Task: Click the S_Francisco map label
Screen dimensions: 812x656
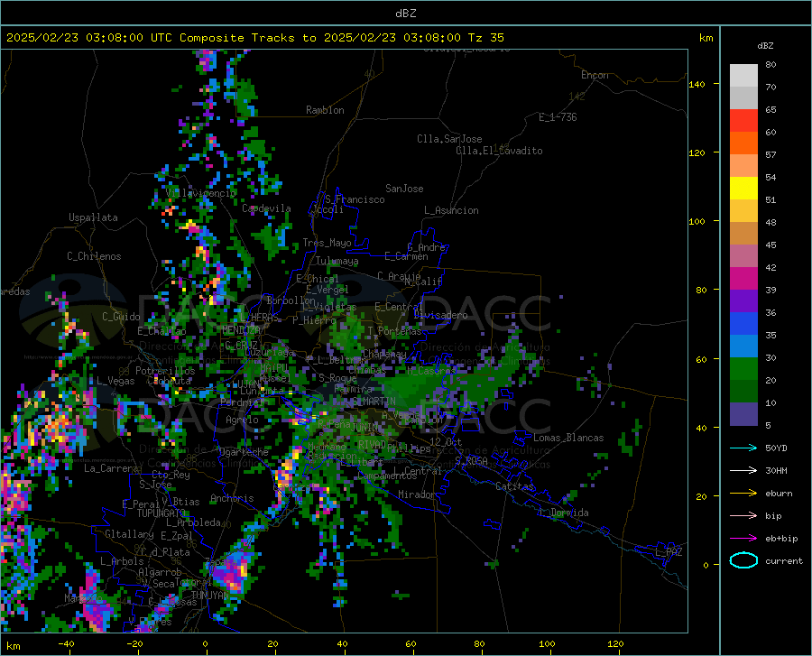Action: 355,199
